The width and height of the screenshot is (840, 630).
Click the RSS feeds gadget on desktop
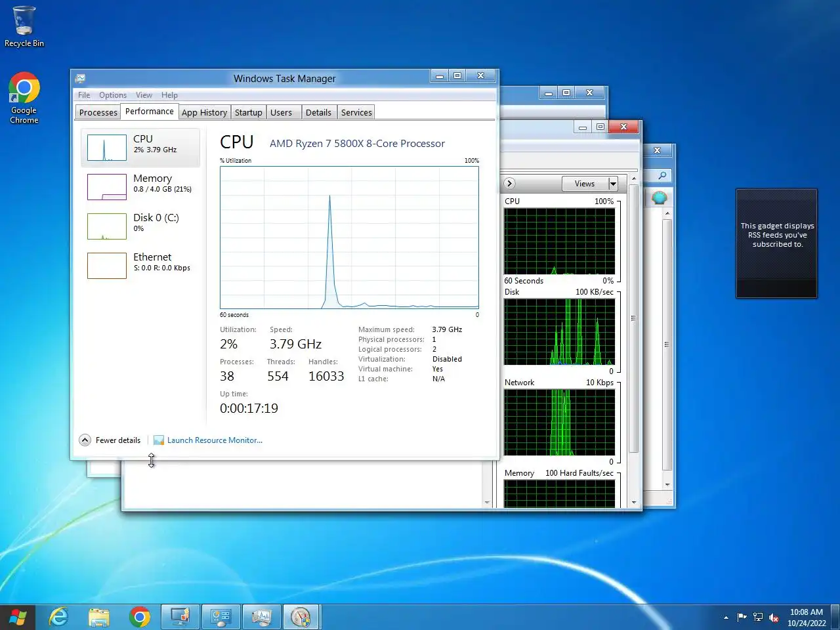(777, 243)
